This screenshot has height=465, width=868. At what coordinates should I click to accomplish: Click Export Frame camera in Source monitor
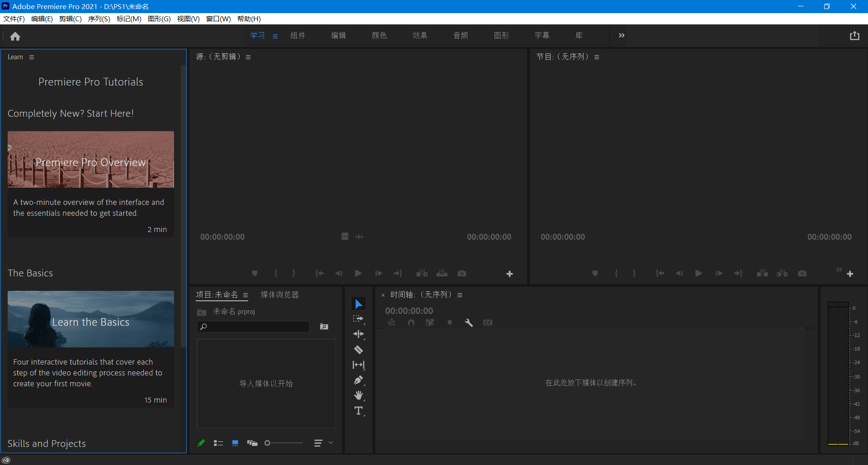click(x=462, y=273)
